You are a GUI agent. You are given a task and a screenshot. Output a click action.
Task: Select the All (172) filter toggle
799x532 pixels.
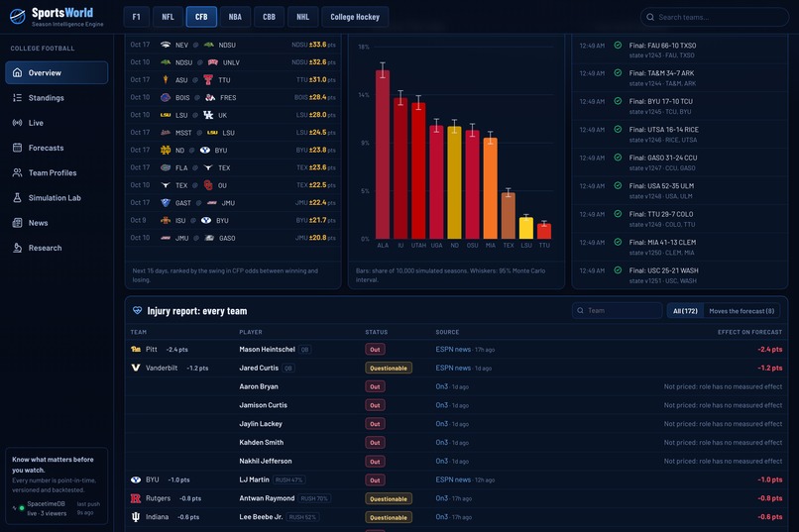click(685, 311)
